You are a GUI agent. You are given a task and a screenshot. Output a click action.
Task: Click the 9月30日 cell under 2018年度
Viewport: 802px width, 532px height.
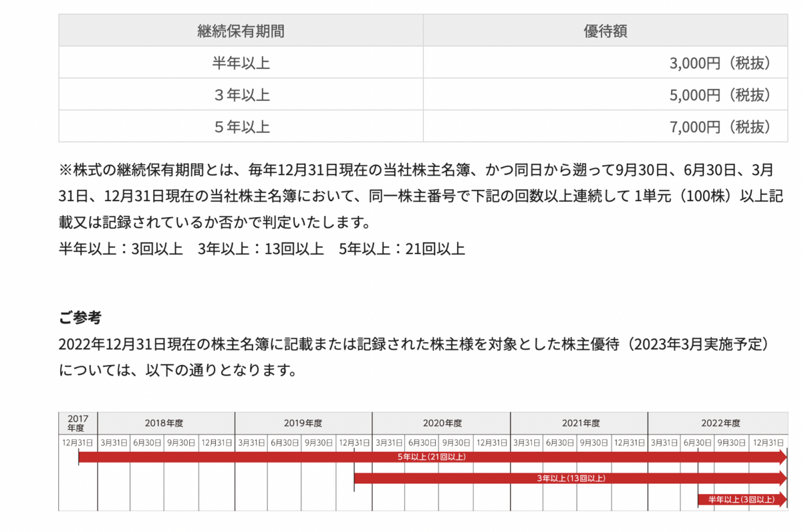(181, 442)
